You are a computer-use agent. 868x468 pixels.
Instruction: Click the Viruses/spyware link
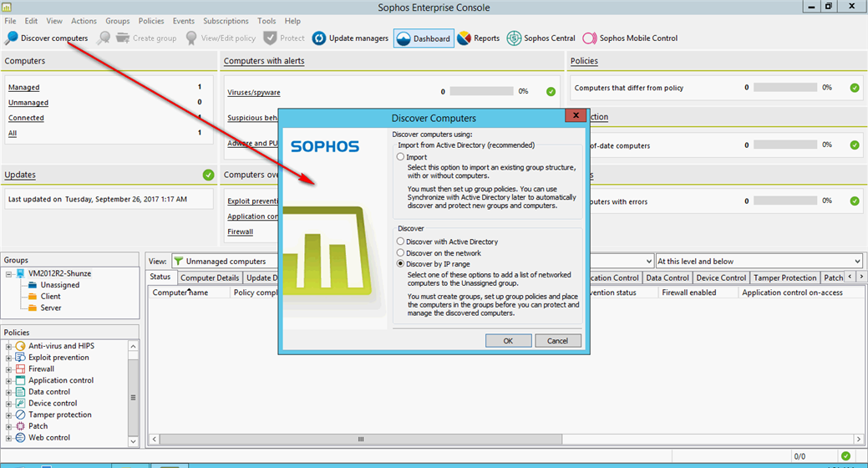click(x=253, y=93)
